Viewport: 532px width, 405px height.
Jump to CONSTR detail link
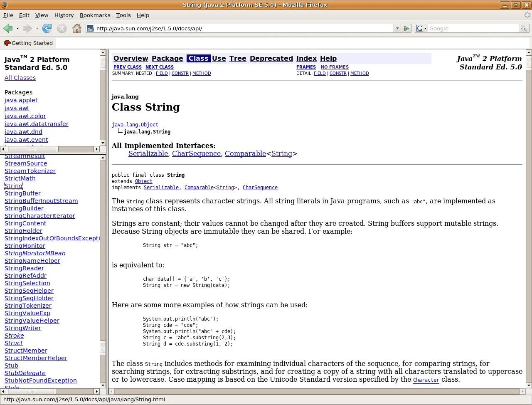[x=338, y=73]
